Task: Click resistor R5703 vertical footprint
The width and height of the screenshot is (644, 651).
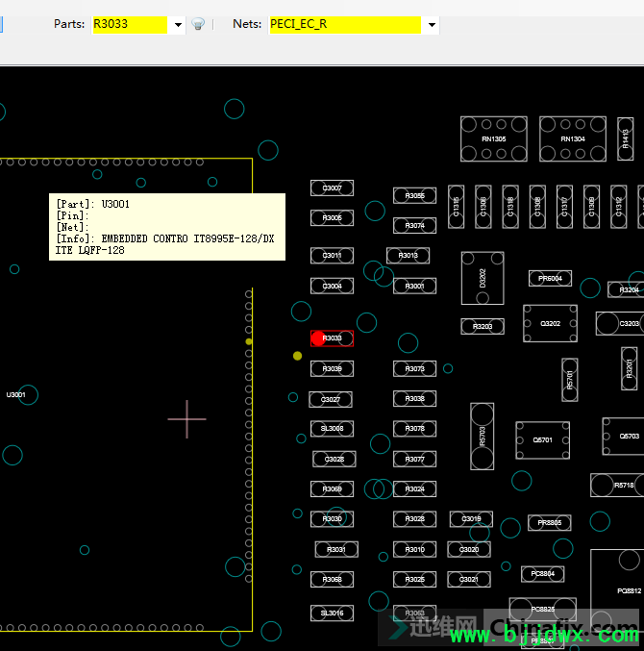Action: [482, 436]
